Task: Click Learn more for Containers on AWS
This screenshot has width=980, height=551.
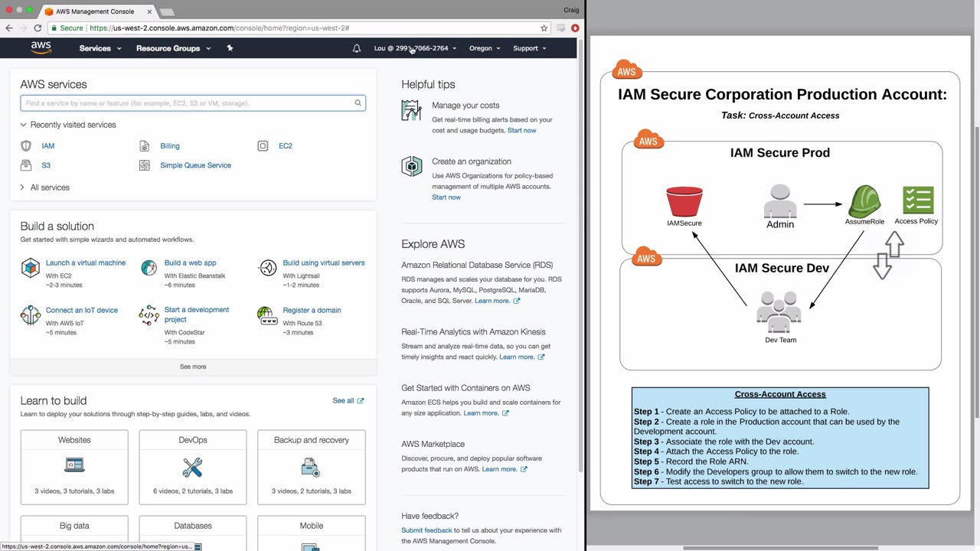Action: pos(485,413)
